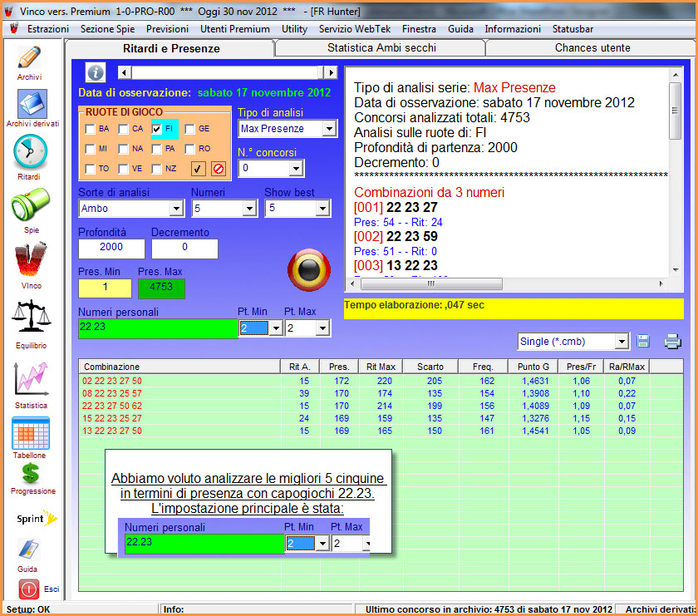Toggle the GE wheel checkbox

pyautogui.click(x=189, y=129)
